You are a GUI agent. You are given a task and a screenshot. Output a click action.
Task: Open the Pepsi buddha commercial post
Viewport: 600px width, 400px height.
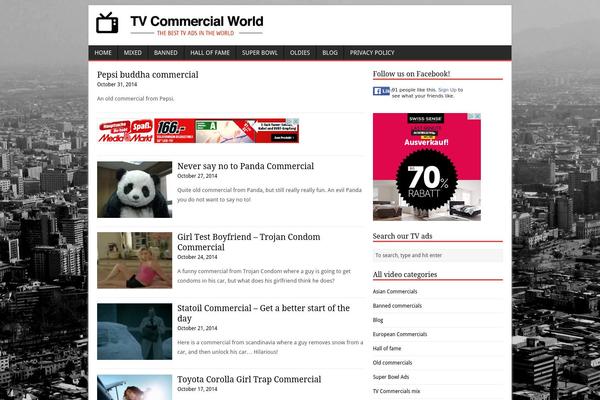pyautogui.click(x=148, y=75)
